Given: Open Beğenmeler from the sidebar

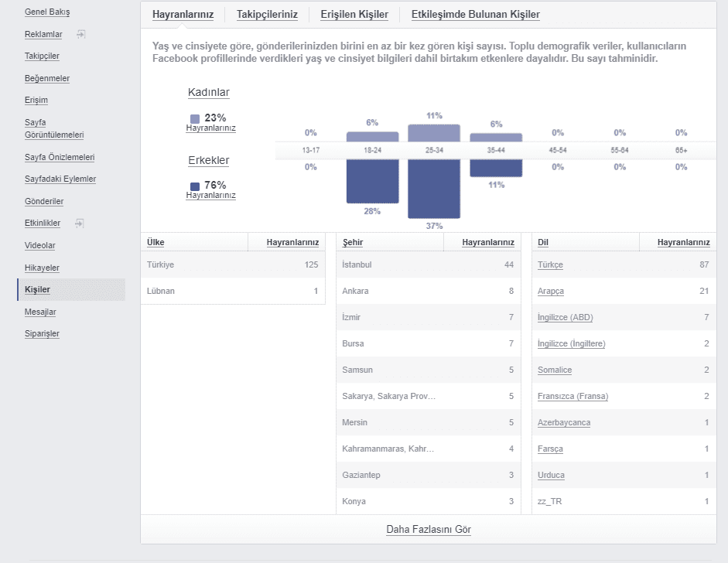Looking at the screenshot, I should (47, 78).
